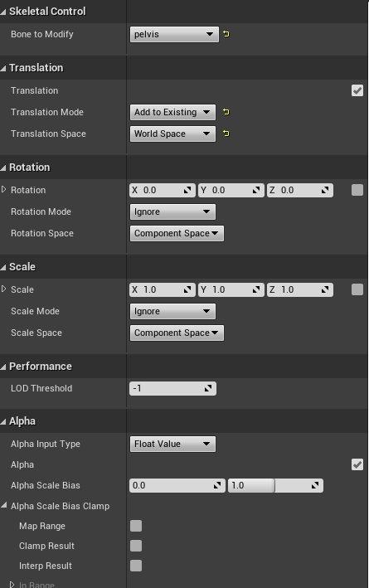This screenshot has height=588, width=369.
Task: Uncheck the Translation pin checkbox
Action: pos(357,90)
